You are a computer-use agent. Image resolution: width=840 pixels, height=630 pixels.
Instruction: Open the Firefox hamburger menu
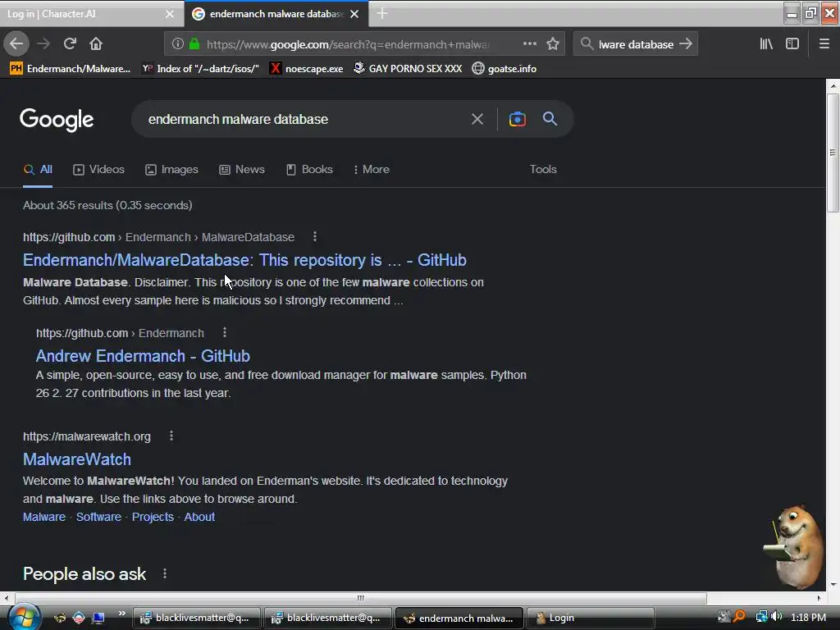tap(824, 44)
